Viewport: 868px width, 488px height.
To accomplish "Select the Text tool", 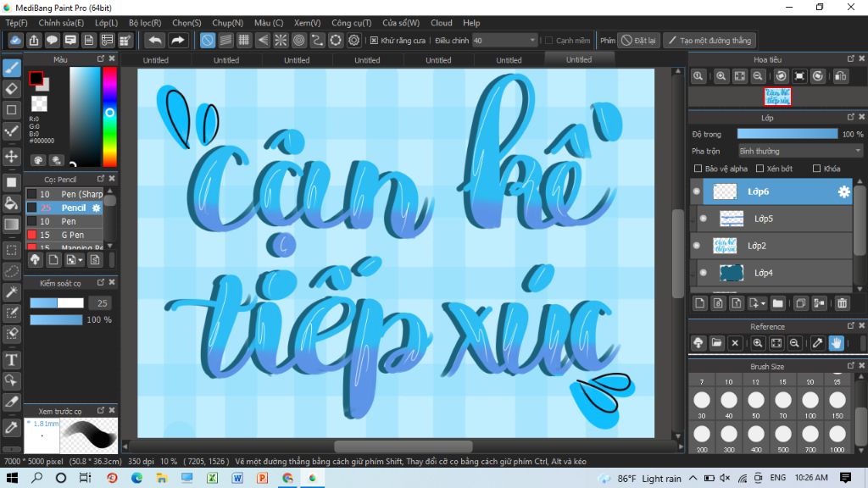I will click(12, 359).
